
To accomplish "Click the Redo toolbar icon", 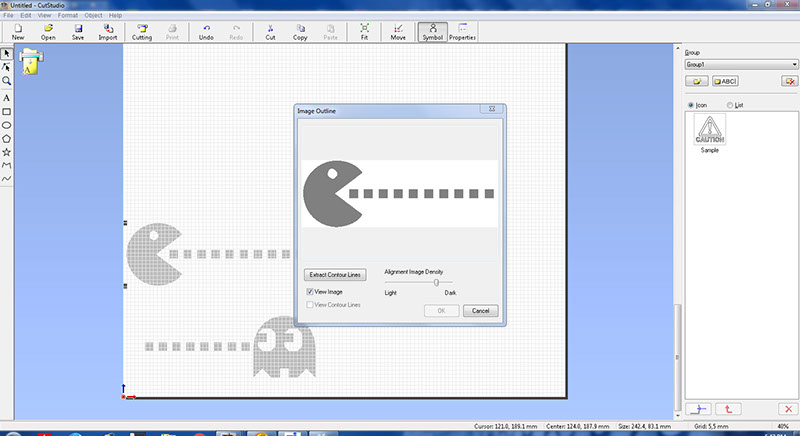I will point(236,32).
